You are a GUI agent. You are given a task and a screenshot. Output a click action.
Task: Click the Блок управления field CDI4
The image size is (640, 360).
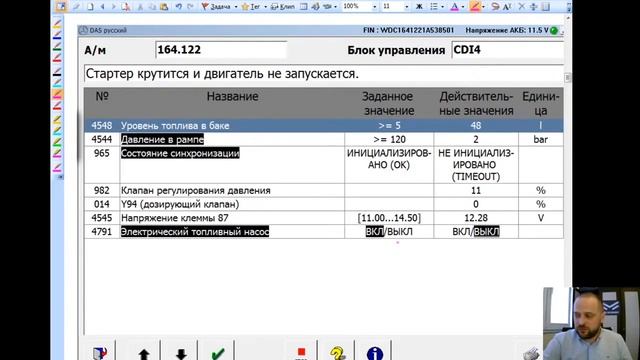pos(508,50)
